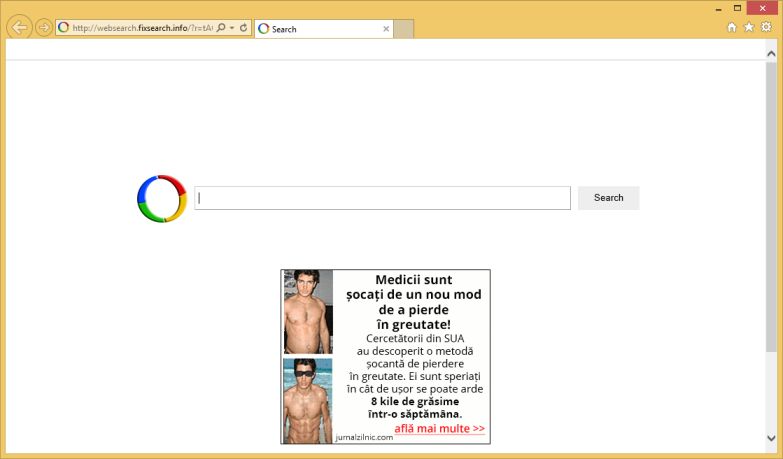The height and width of the screenshot is (459, 783).
Task: Open the Favorites star icon
Action: pyautogui.click(x=749, y=27)
